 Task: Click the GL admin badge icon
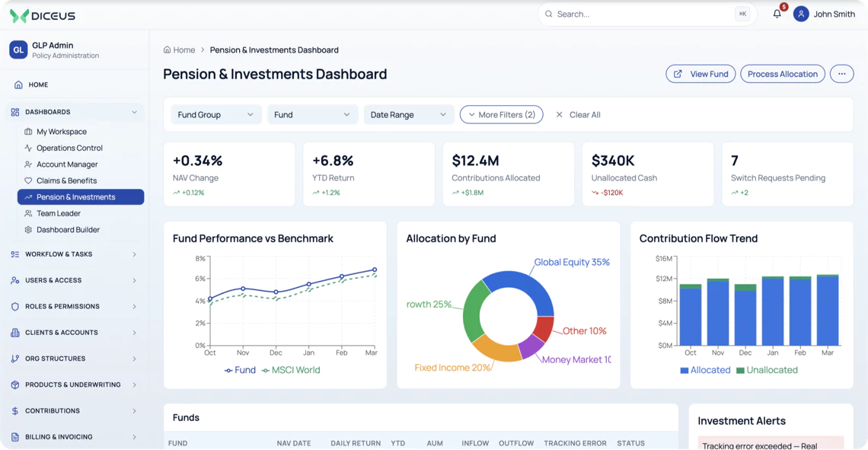[x=18, y=49]
